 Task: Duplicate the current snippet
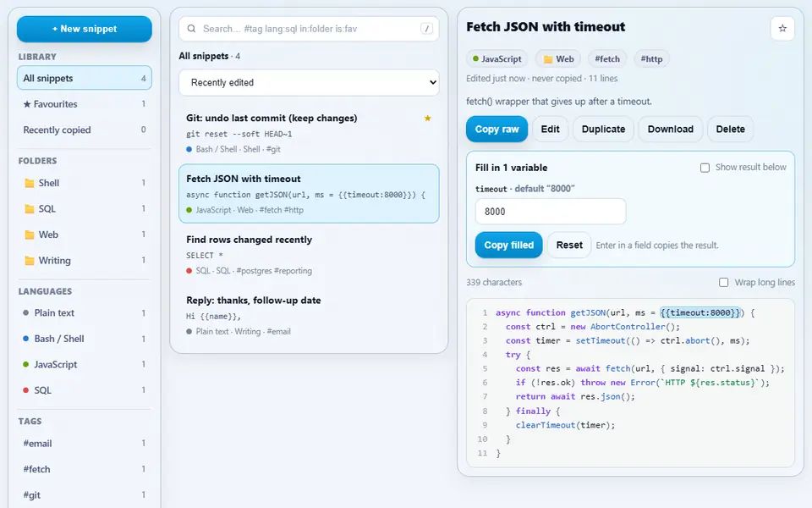point(603,129)
